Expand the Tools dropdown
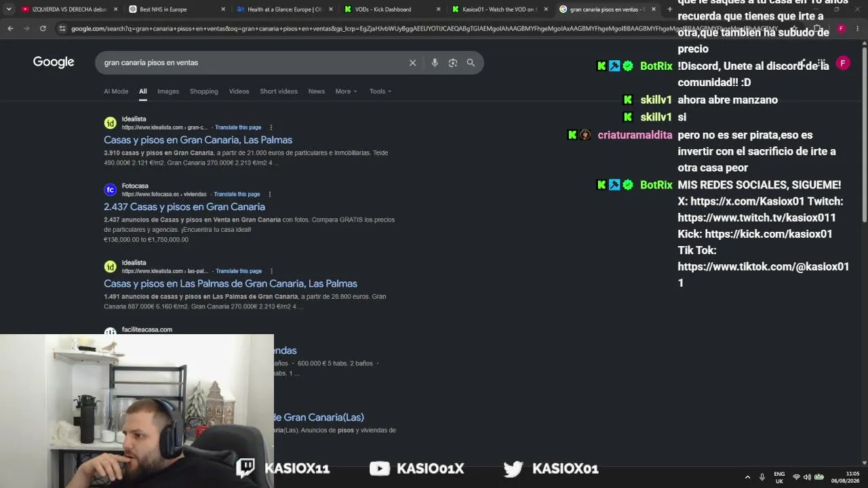868x488 pixels. [x=380, y=91]
